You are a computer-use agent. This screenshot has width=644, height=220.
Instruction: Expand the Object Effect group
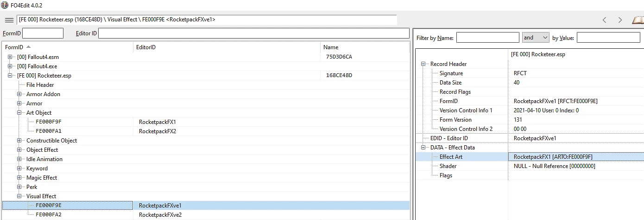19,150
